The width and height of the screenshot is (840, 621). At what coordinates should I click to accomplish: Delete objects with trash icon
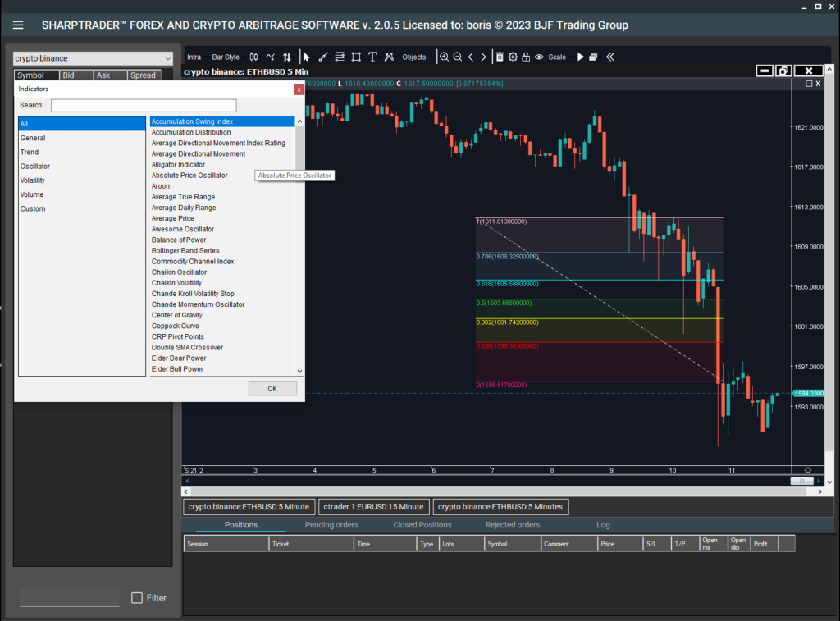(500, 57)
